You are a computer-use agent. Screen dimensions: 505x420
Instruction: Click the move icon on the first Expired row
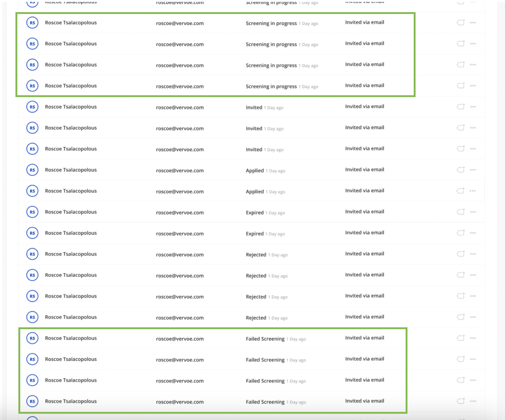[461, 211]
